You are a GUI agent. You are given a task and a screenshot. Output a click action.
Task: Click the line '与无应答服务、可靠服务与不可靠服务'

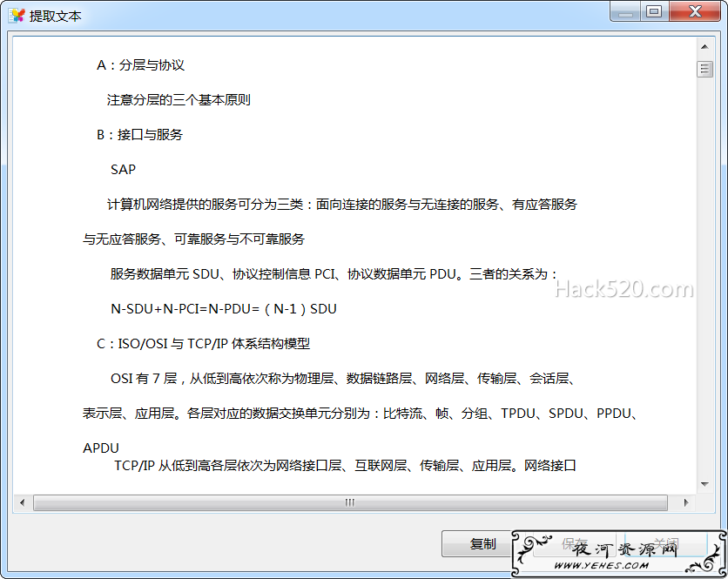pyautogui.click(x=193, y=239)
